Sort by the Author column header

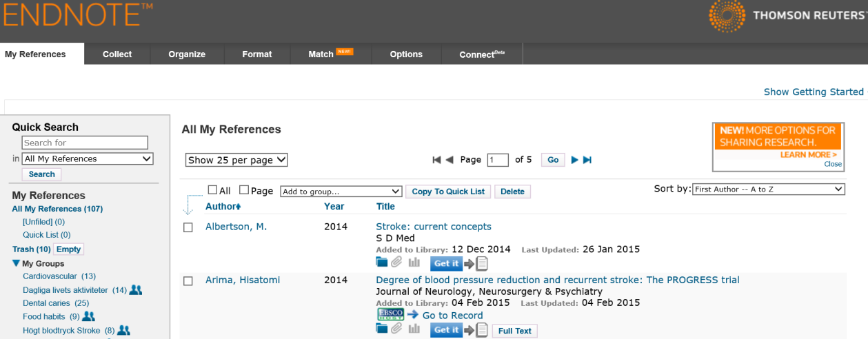(223, 206)
